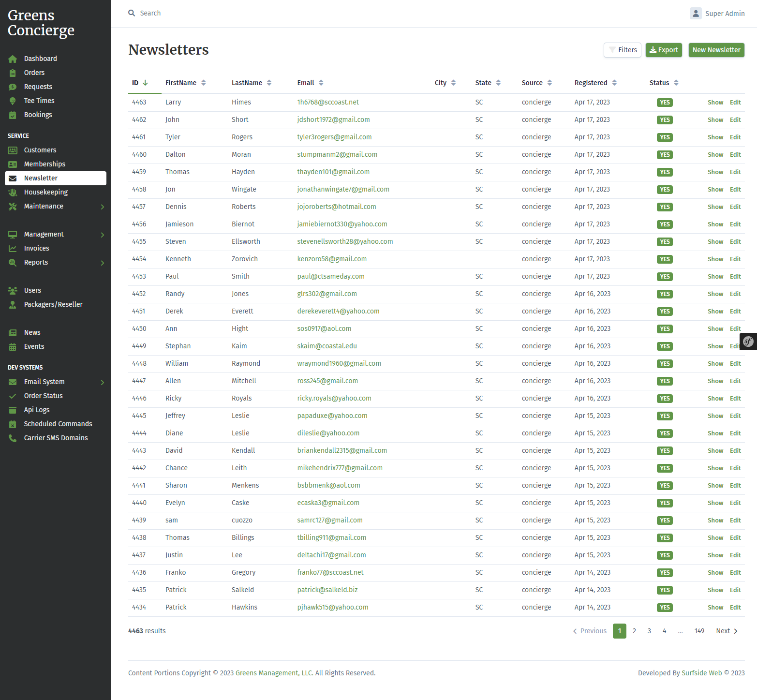Click the Carrier SMS Domains phone icon
The width and height of the screenshot is (757, 700).
point(13,438)
